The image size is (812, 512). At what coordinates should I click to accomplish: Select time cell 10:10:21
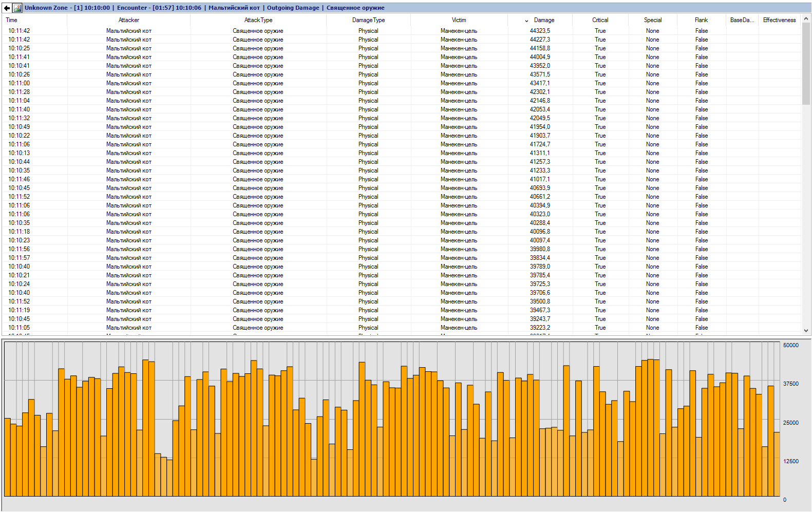click(x=19, y=275)
